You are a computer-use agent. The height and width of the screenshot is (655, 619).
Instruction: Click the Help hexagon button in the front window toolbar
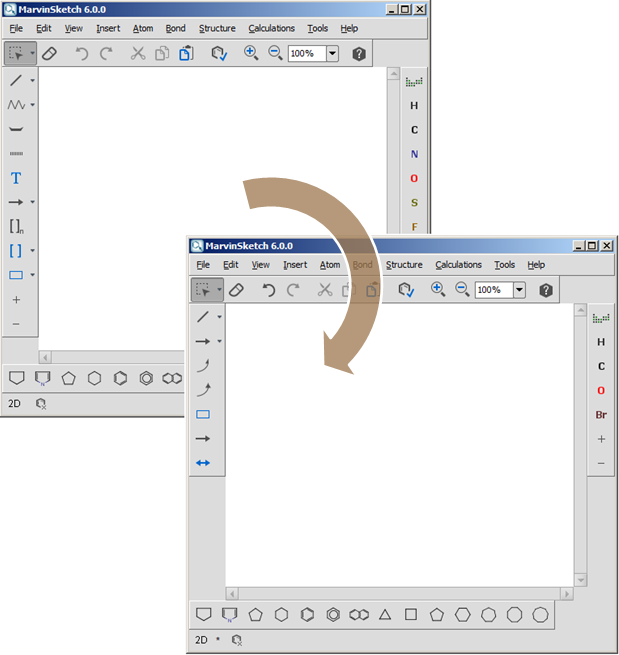[x=546, y=290]
